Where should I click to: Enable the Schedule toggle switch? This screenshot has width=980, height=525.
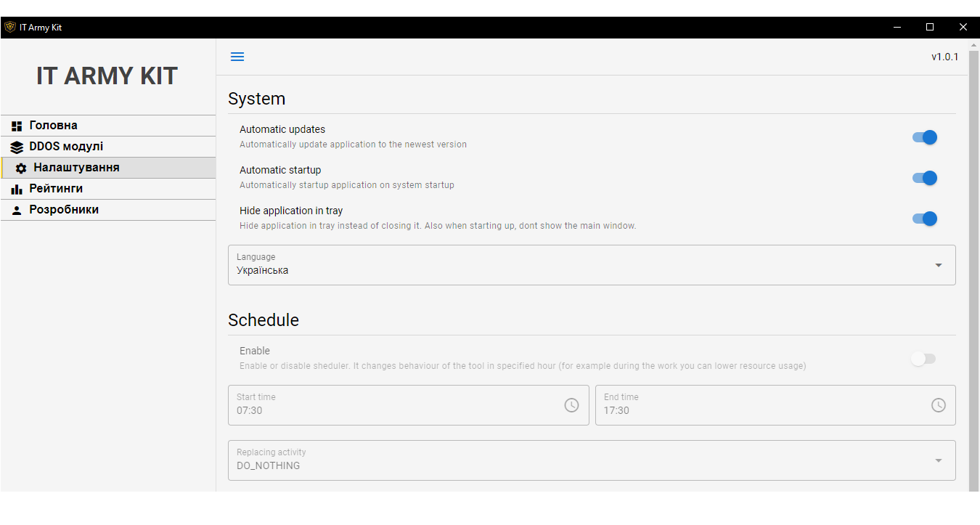(923, 359)
